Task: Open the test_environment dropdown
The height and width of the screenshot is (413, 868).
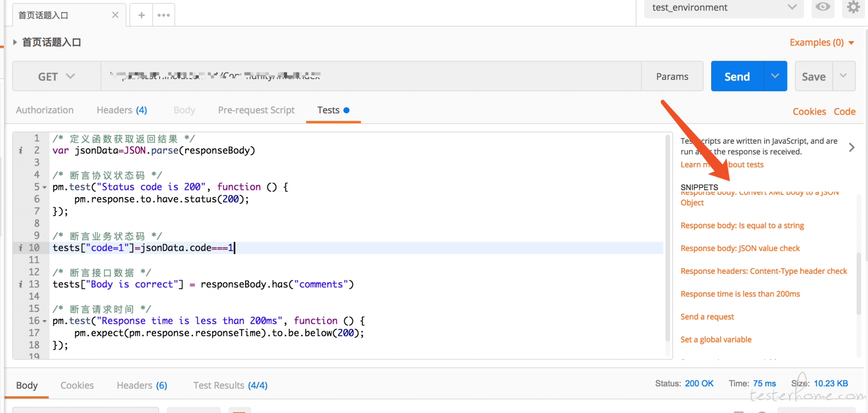Action: click(724, 7)
